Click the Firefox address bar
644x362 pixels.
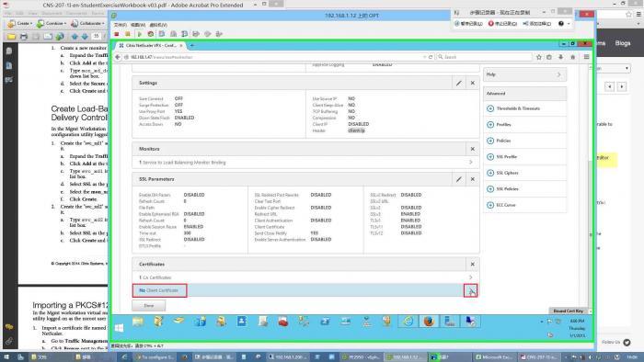pos(273,57)
